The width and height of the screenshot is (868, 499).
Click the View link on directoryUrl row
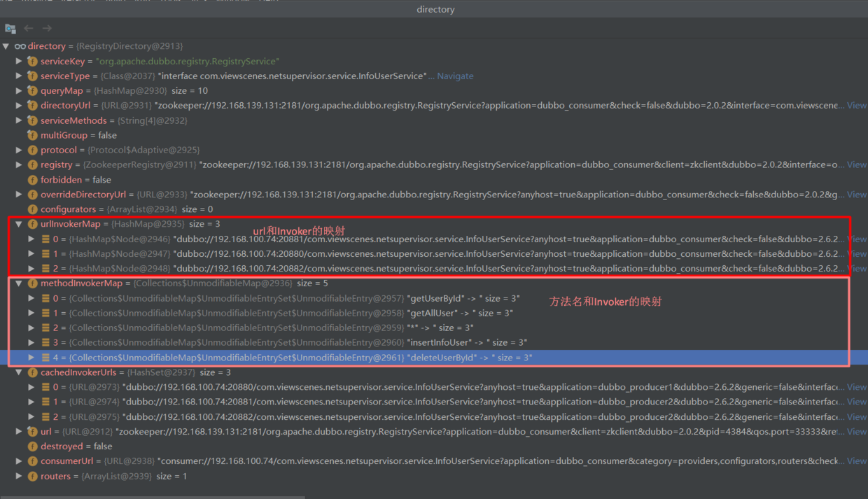857,105
